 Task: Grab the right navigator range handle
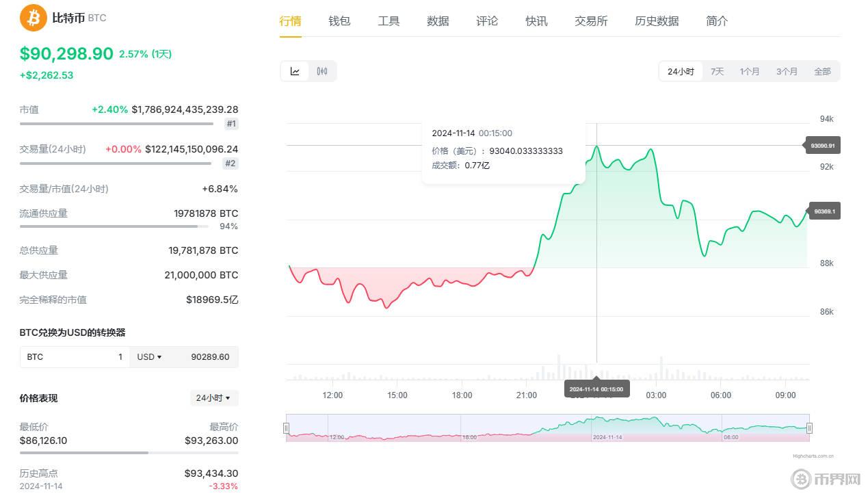click(x=809, y=428)
